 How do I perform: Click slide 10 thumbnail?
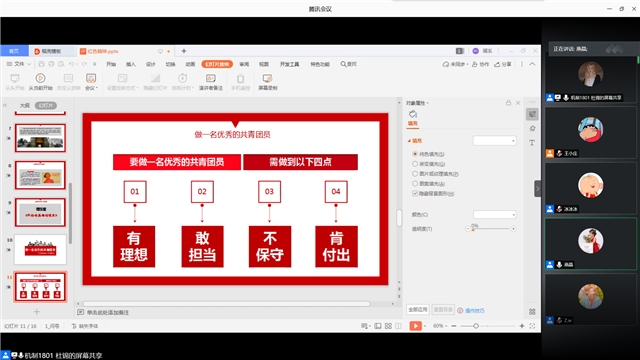click(40, 249)
